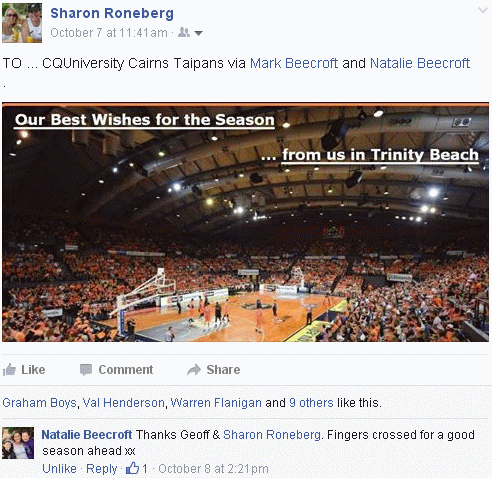Show the 9 others who liked this
This screenshot has height=478, width=492.
tap(311, 403)
